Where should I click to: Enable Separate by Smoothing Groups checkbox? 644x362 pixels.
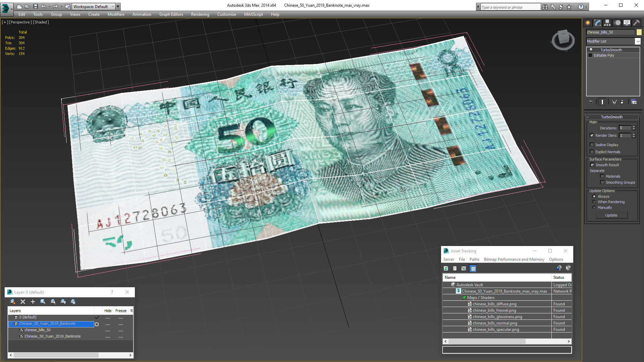pyautogui.click(x=602, y=182)
